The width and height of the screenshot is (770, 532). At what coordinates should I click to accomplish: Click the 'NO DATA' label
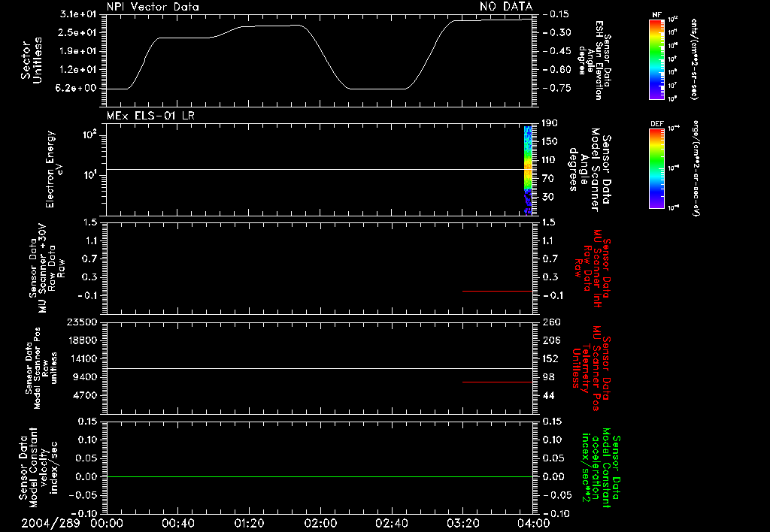[506, 6]
